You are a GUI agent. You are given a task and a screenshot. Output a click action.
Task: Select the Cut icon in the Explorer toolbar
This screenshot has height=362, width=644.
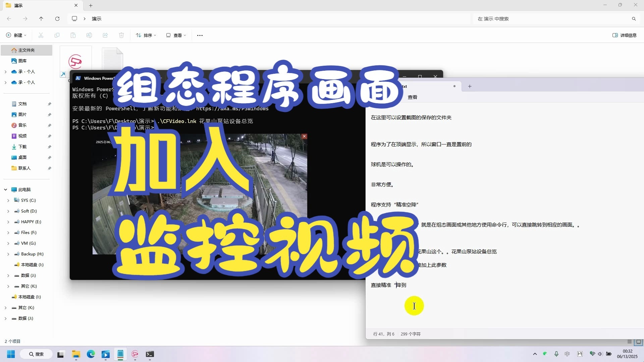click(41, 35)
